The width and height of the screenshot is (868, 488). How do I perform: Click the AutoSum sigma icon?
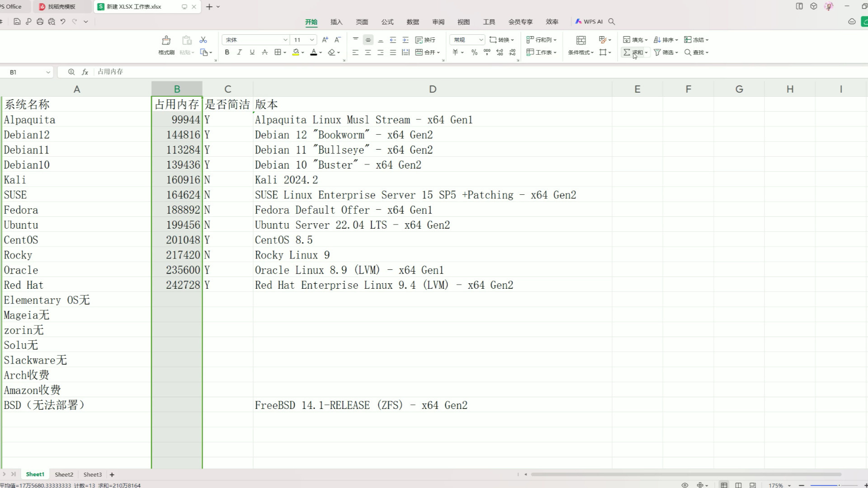(x=627, y=52)
